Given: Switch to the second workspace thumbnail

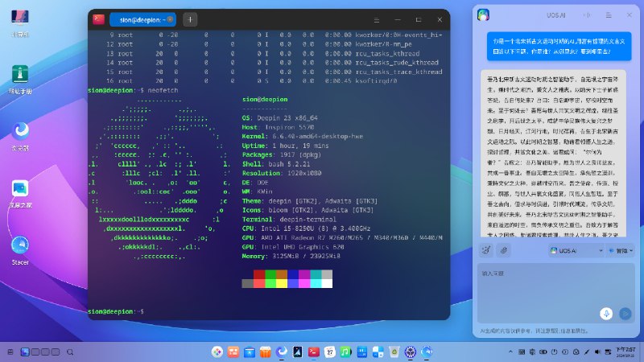Looking at the screenshot, I should point(35,352).
